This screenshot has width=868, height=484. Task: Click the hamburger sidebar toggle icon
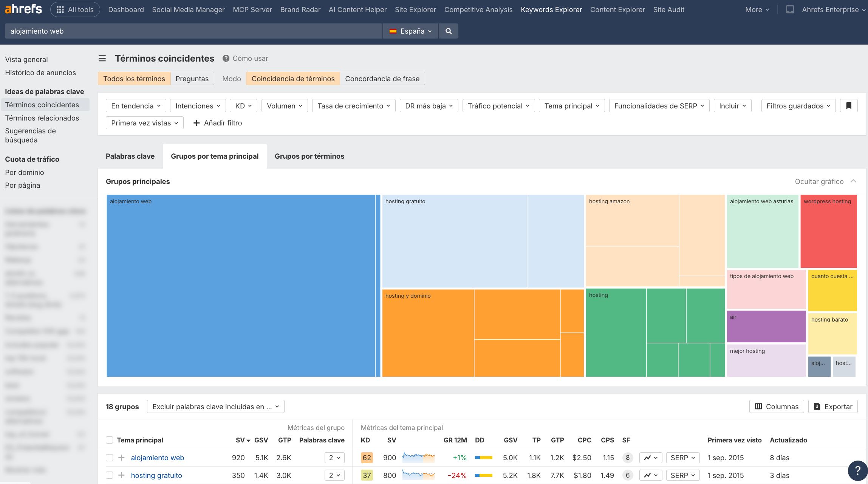pyautogui.click(x=102, y=59)
